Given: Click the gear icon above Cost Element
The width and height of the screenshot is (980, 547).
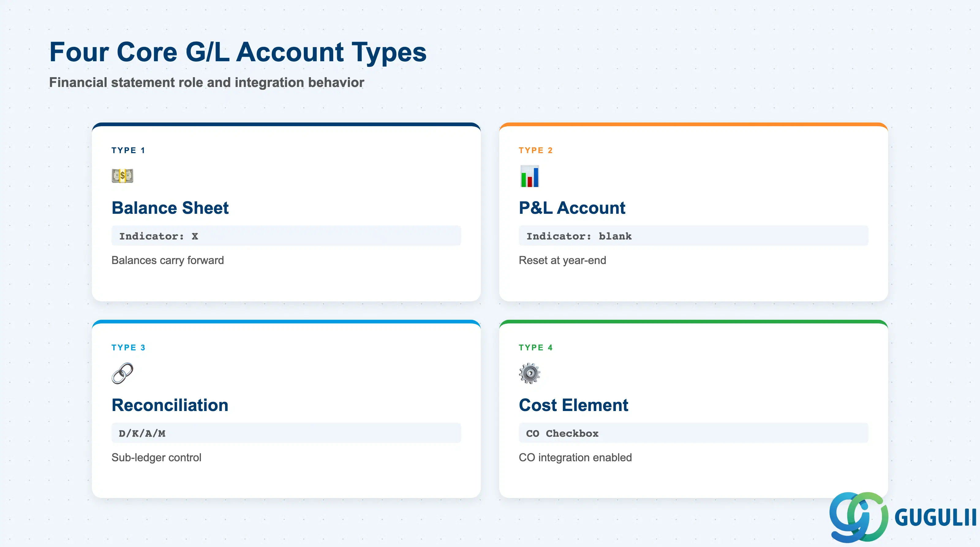Looking at the screenshot, I should click(x=530, y=373).
